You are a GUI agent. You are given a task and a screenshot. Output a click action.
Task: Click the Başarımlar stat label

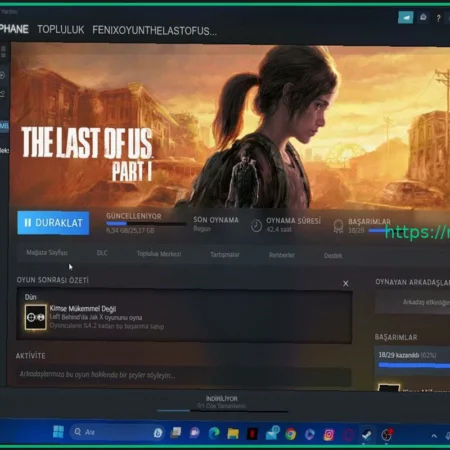(369, 222)
